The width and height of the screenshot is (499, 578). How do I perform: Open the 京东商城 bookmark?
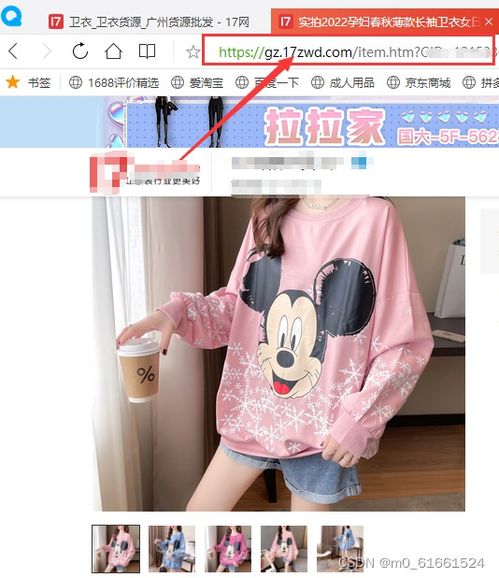click(x=419, y=83)
